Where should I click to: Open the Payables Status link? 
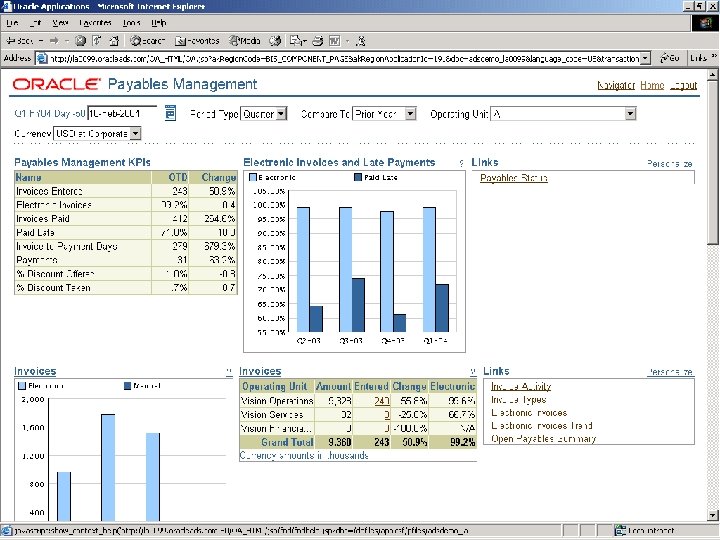[514, 178]
